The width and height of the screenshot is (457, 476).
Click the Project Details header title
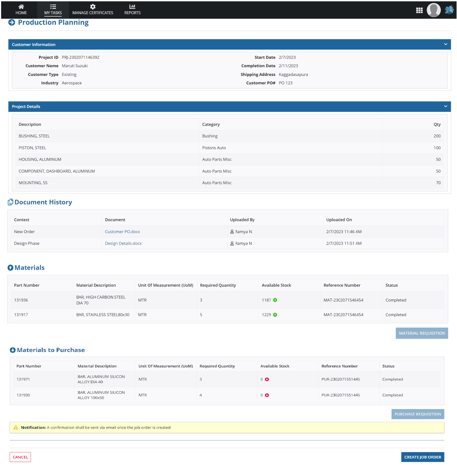[x=26, y=107]
